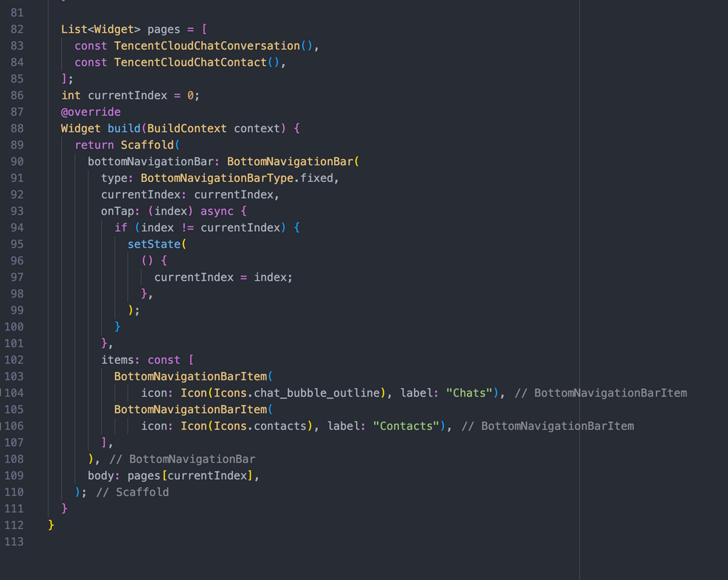728x580 pixels.
Task: Click line number 113 in the gutter
Action: coord(14,542)
